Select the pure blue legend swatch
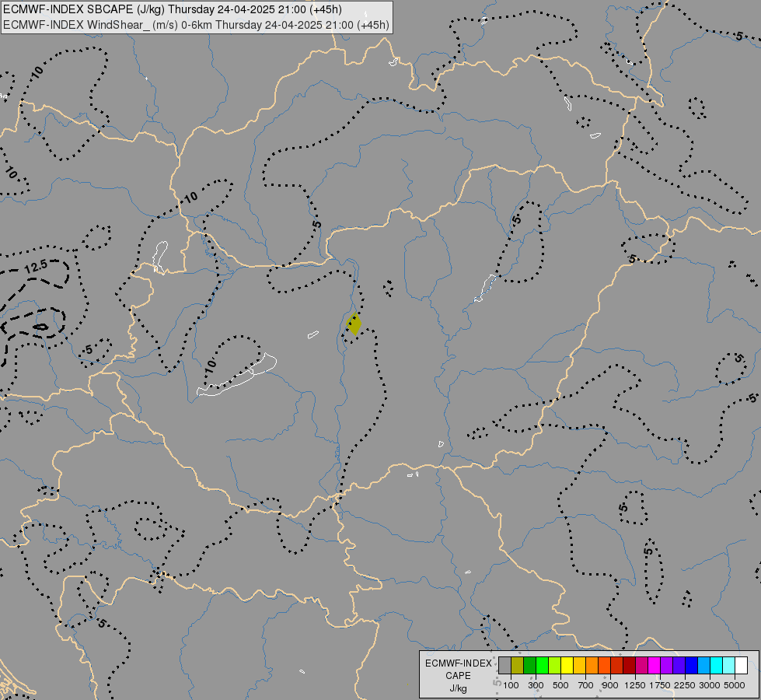This screenshot has height=700, width=761. point(692,666)
